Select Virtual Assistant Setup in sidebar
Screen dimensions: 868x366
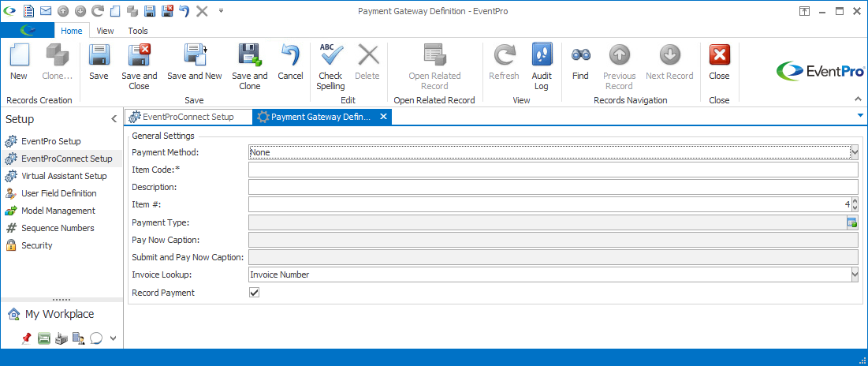61,176
